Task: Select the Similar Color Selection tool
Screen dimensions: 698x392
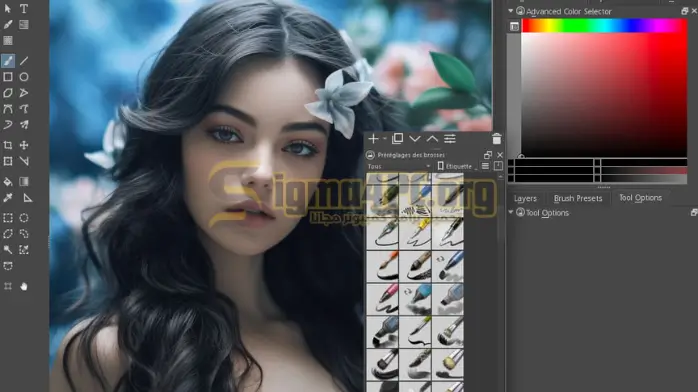Action: 24,250
